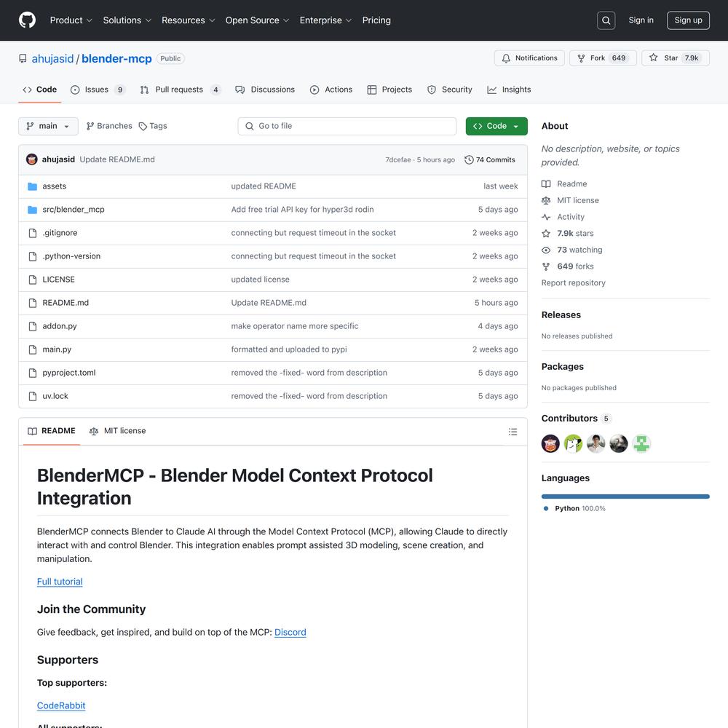The height and width of the screenshot is (728, 728).
Task: Click the Sign up button
Action: coord(688,20)
